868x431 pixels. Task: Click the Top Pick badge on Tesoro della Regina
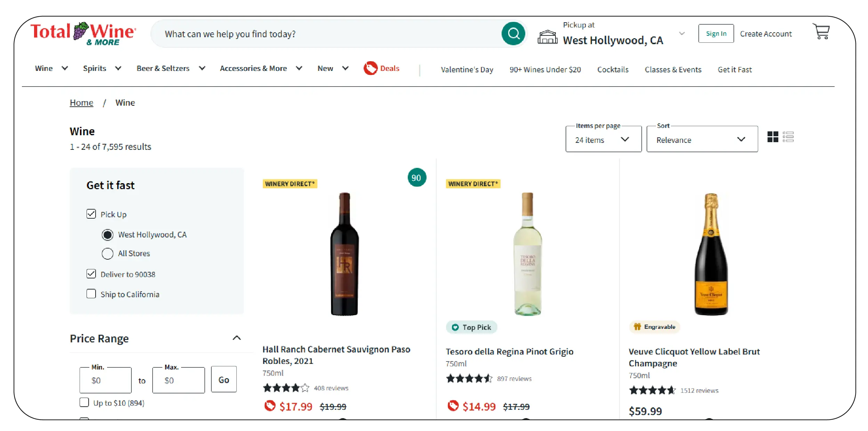(471, 327)
